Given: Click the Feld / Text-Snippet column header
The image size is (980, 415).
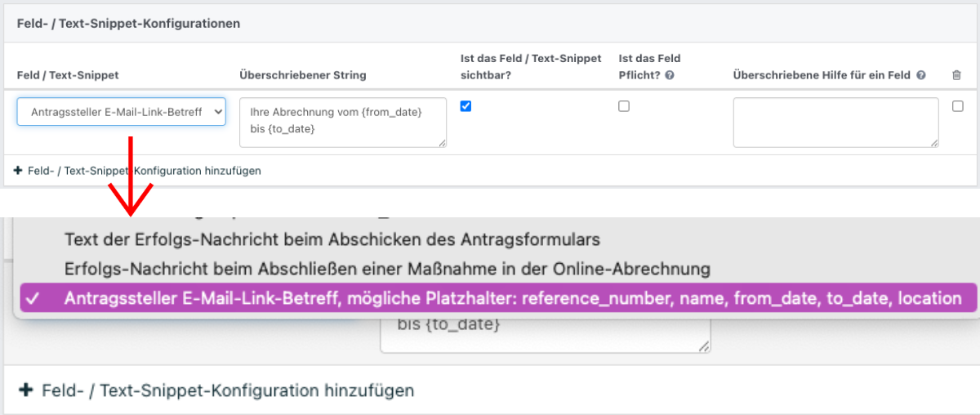Looking at the screenshot, I should [68, 75].
